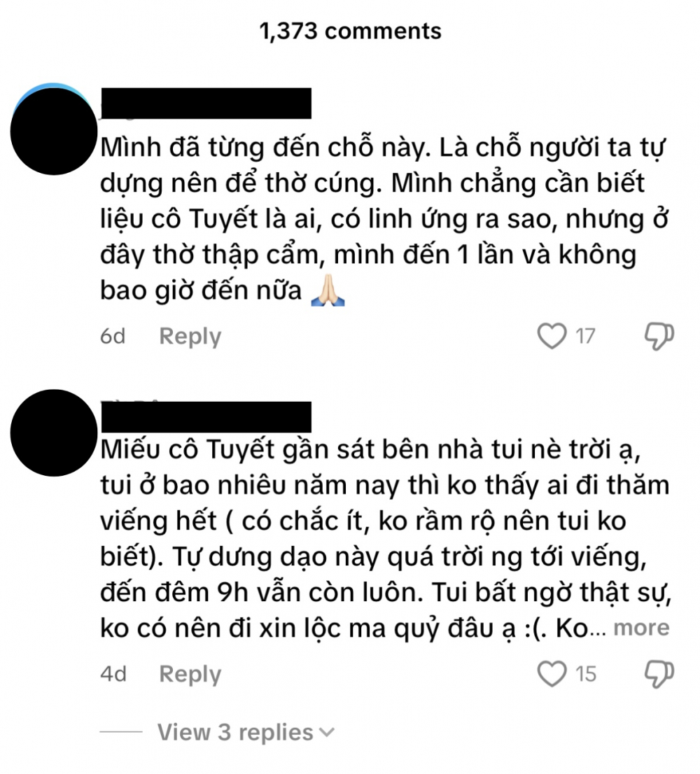
Task: Expand truncated comment with 'more' link
Action: [641, 628]
